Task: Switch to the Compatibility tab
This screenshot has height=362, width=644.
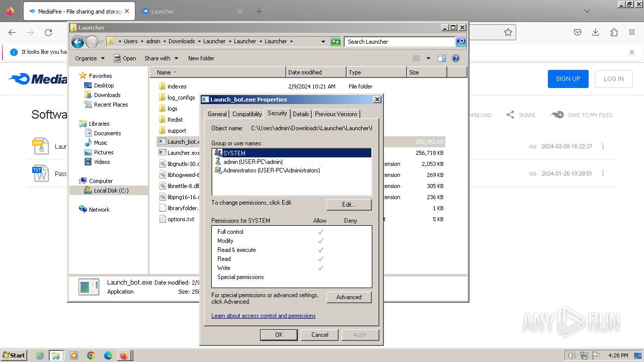Action: pos(247,114)
